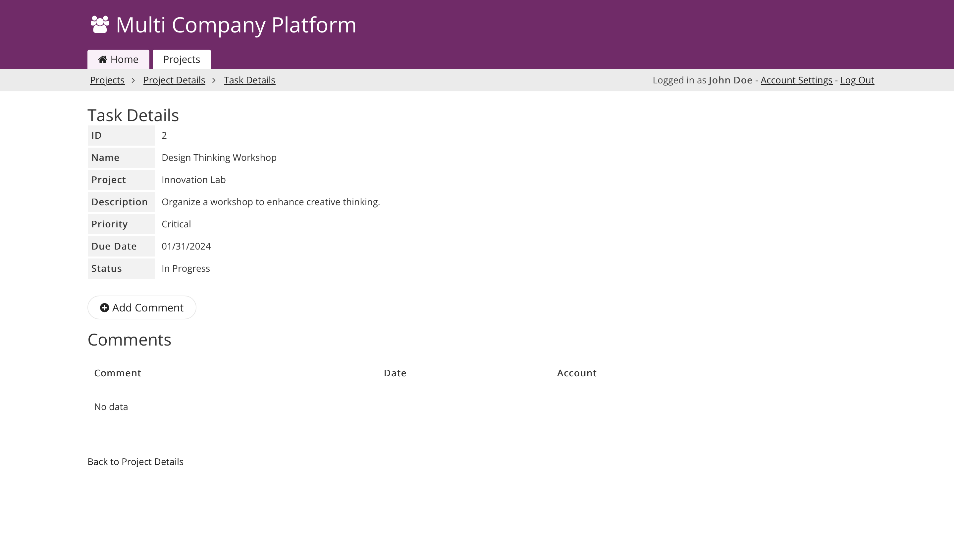Click the Comment column header
This screenshot has height=560, width=954.
click(117, 373)
